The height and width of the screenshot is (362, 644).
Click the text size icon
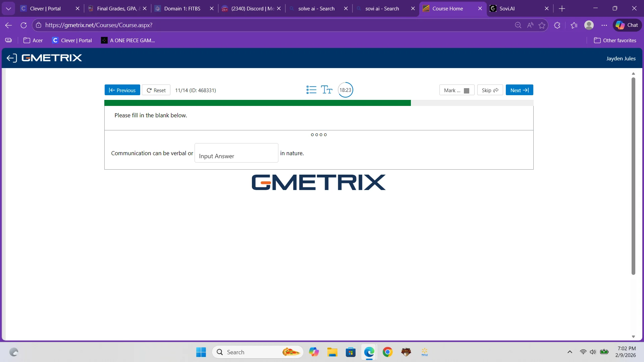(x=326, y=90)
